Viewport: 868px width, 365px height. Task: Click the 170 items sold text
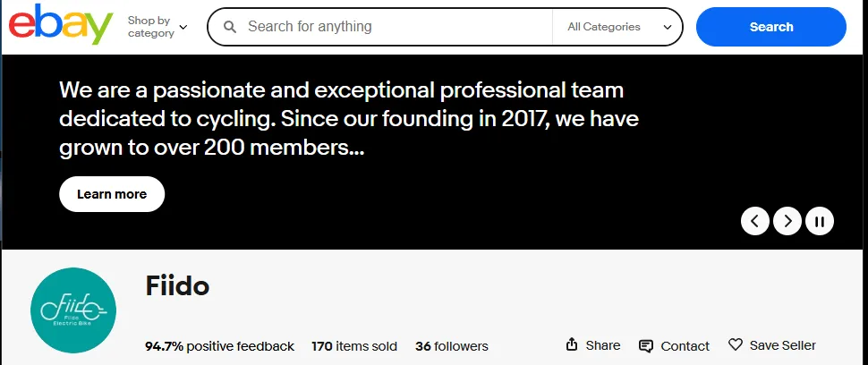pos(354,346)
